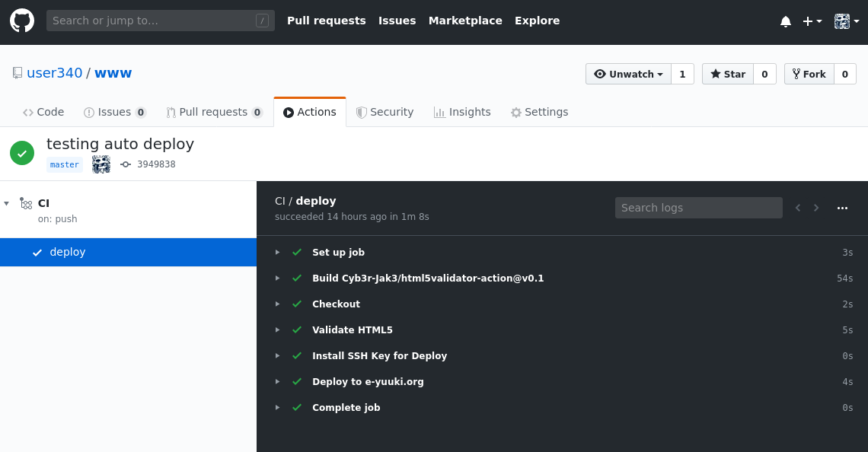Expand the Validate HTML5 step
868x452 pixels.
[277, 329]
